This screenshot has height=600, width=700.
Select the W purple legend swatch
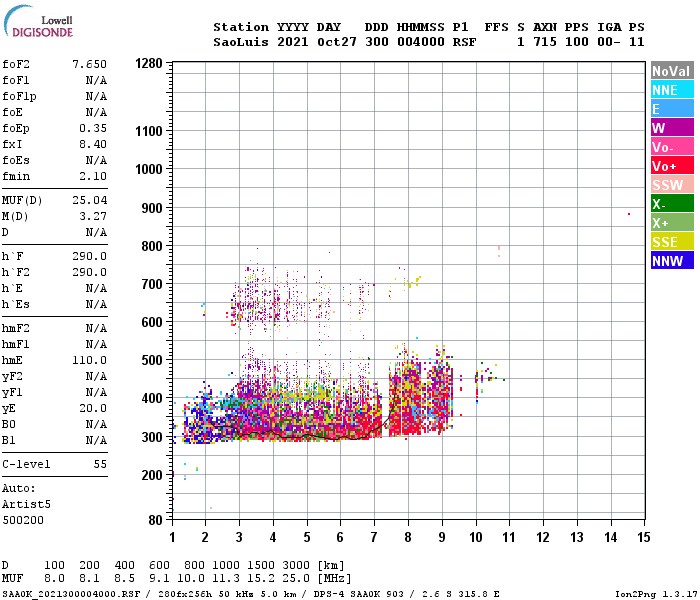(x=672, y=128)
